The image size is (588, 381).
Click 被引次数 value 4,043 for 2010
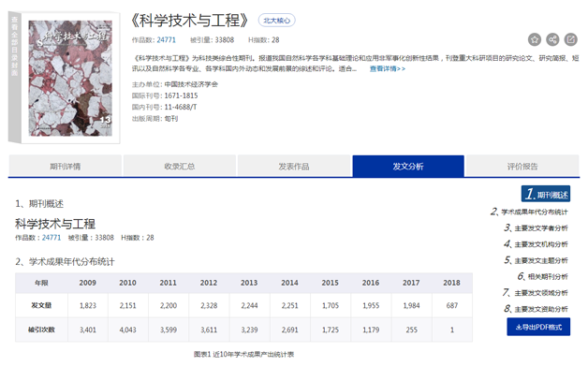pyautogui.click(x=128, y=330)
